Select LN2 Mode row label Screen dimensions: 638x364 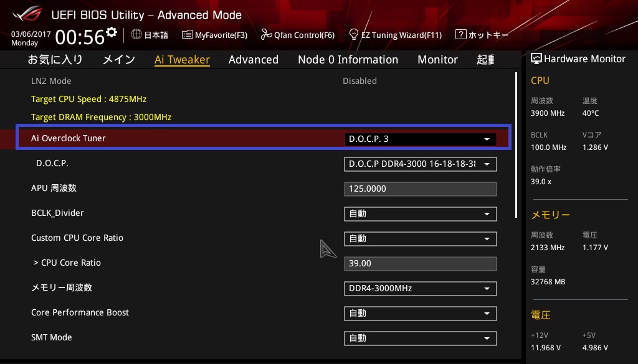pos(51,81)
